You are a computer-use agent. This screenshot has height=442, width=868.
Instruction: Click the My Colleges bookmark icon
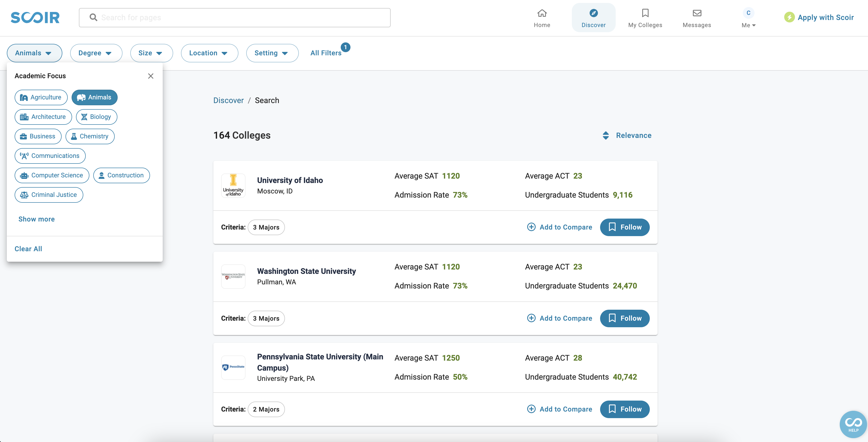tap(645, 12)
